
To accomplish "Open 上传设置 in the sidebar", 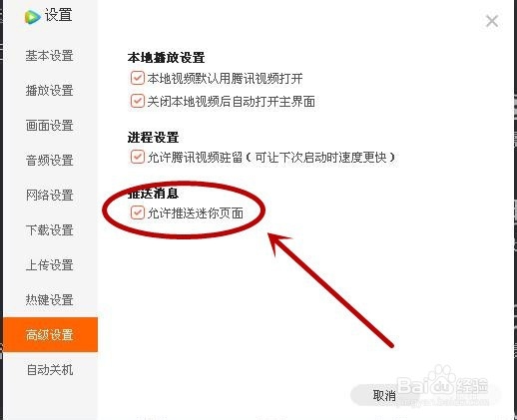I will (50, 265).
